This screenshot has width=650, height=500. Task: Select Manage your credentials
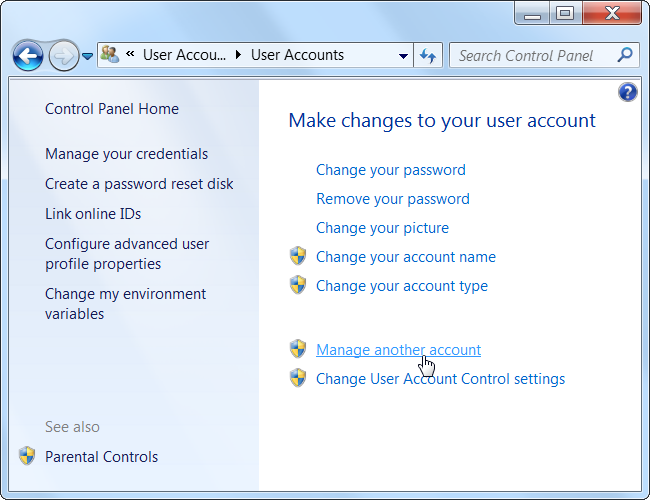(126, 154)
